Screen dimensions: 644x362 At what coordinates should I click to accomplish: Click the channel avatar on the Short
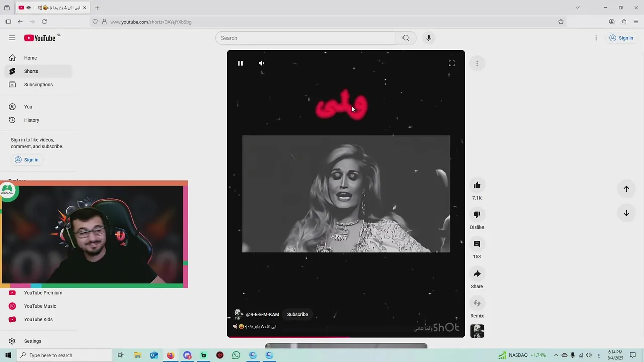[x=239, y=314]
